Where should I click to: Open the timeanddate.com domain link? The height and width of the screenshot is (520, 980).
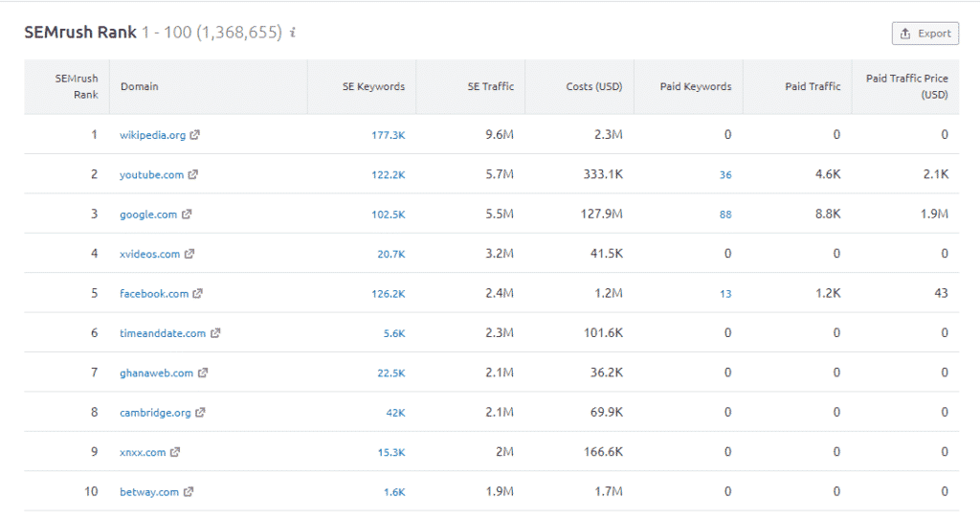[x=163, y=333]
